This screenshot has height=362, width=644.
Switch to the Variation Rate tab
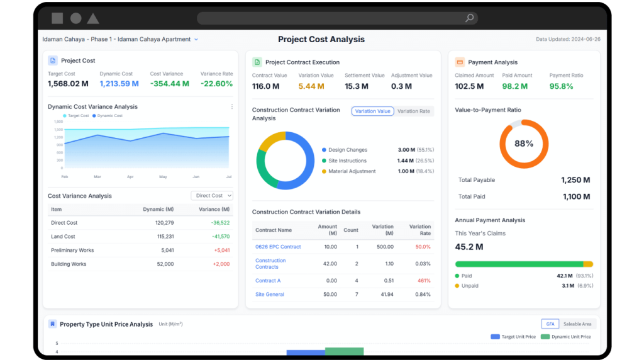(414, 111)
